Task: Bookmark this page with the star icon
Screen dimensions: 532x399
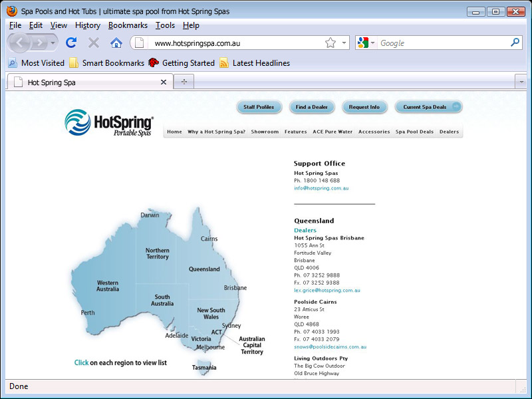Action: pos(331,43)
